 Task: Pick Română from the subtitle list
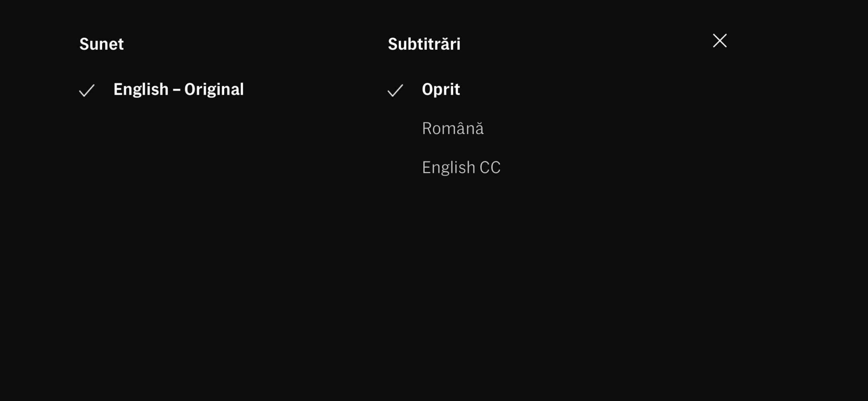pos(453,128)
